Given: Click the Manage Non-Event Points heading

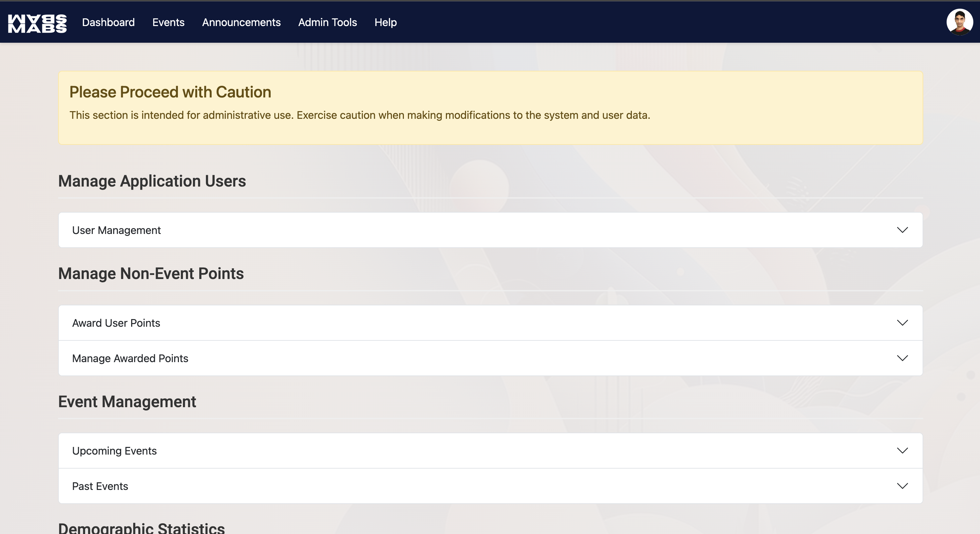Looking at the screenshot, I should [x=151, y=273].
